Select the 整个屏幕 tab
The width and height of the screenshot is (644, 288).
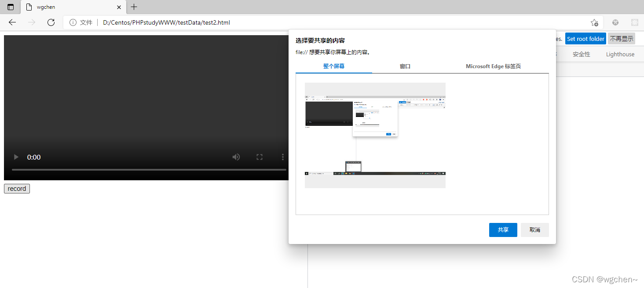[334, 66]
